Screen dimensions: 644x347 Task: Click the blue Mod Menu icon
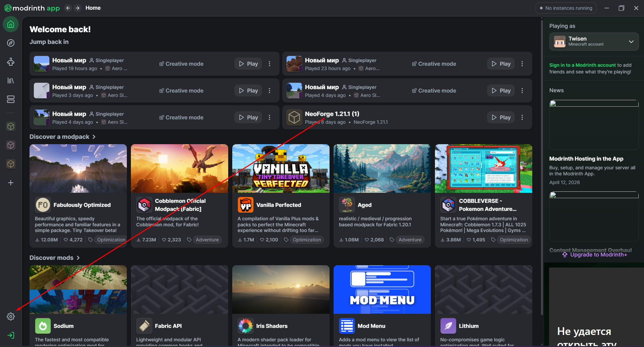point(347,326)
